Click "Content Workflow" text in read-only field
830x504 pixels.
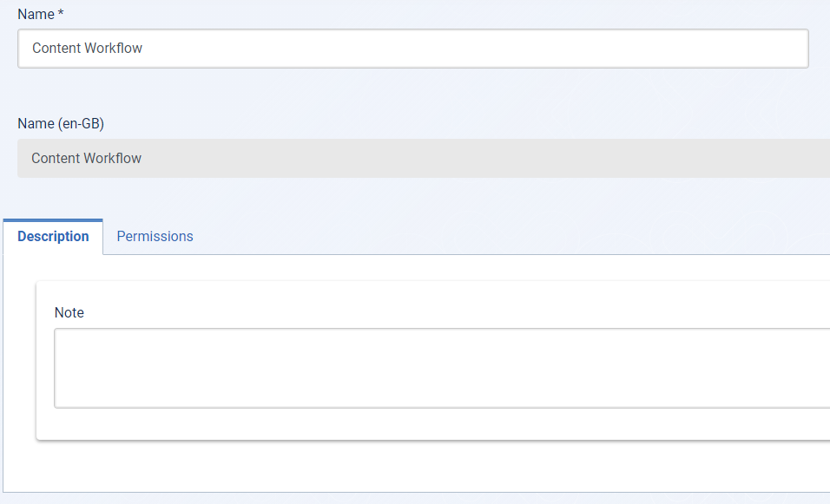87,159
